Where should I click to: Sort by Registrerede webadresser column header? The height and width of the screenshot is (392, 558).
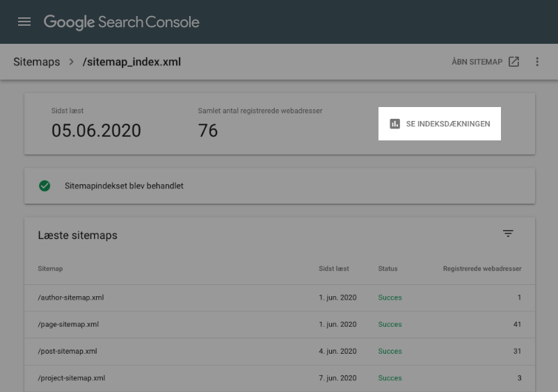[x=482, y=269]
